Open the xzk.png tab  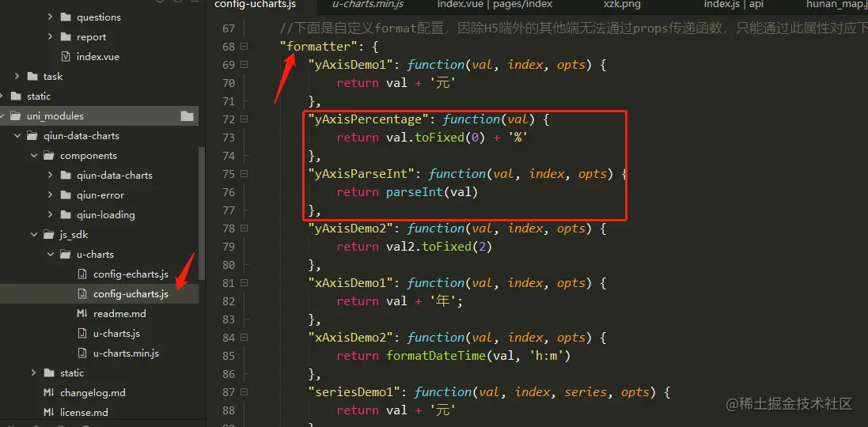click(621, 5)
